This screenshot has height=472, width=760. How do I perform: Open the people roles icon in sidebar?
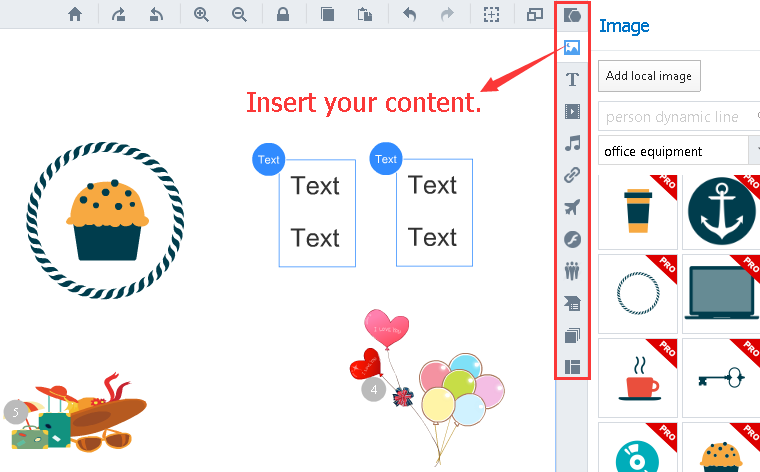(x=572, y=271)
